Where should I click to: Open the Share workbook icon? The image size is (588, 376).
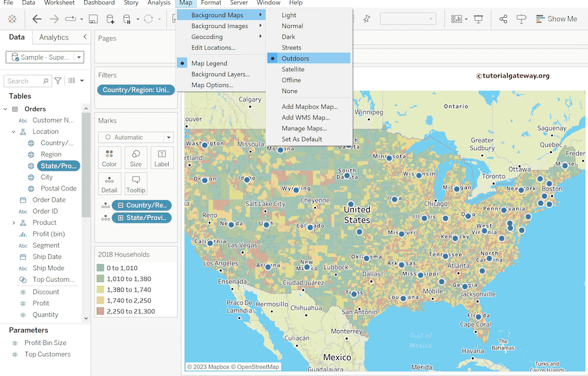(x=503, y=18)
